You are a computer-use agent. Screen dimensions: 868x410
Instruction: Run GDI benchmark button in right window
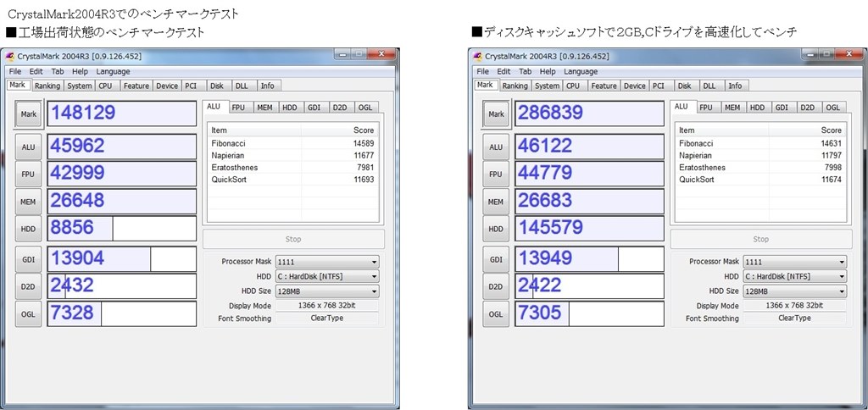496,259
